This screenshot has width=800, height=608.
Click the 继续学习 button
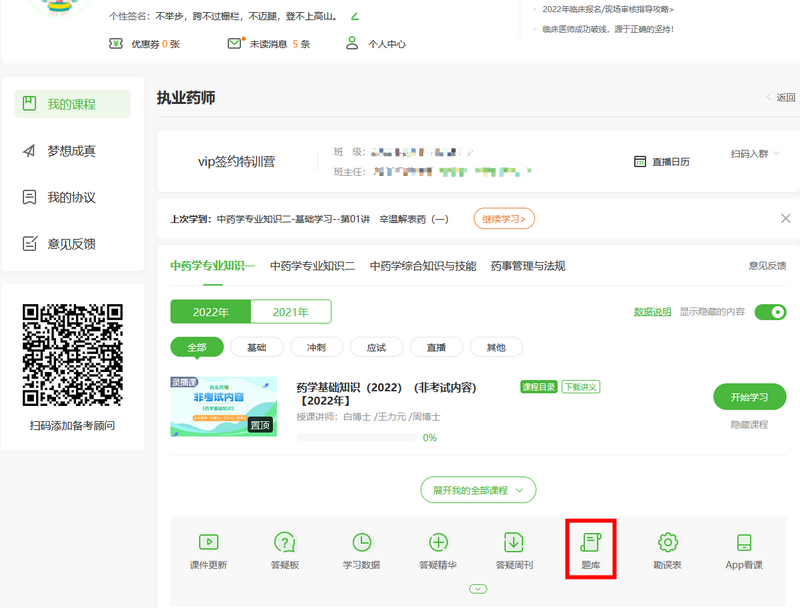pos(504,218)
